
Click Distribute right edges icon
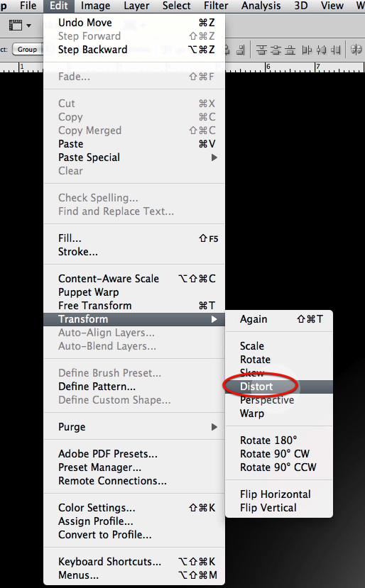pos(336,50)
